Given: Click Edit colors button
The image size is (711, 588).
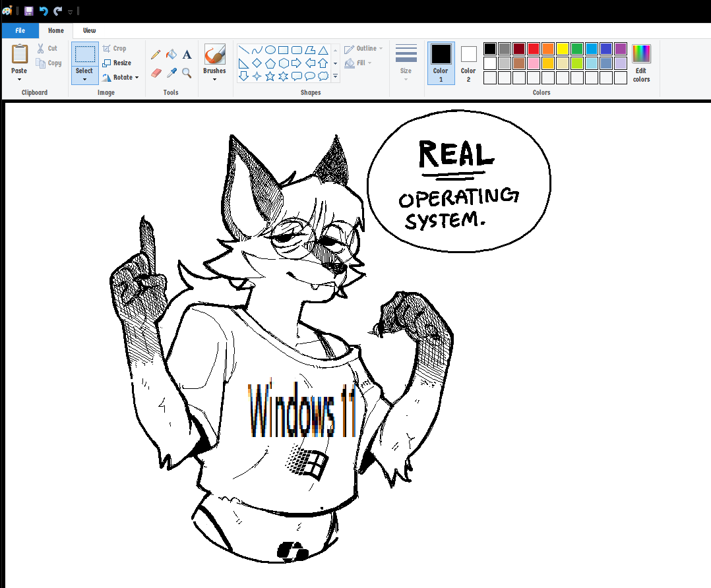Looking at the screenshot, I should pos(641,63).
